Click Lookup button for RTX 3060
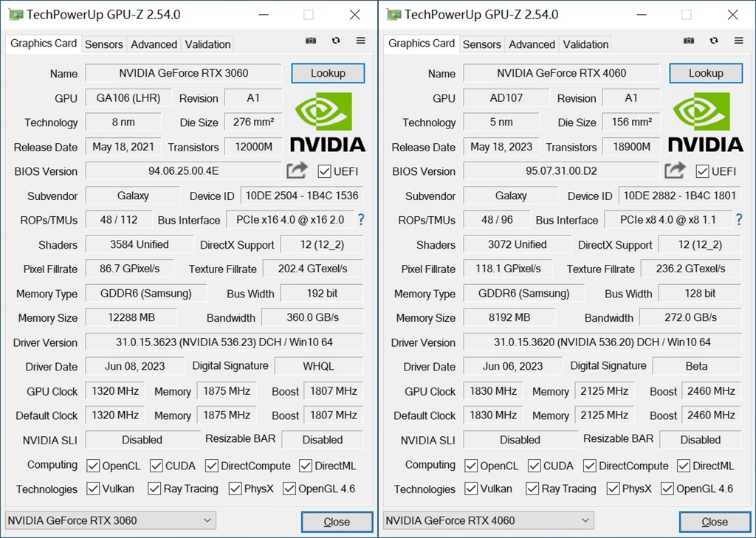Viewport: 756px width, 538px height. (328, 73)
